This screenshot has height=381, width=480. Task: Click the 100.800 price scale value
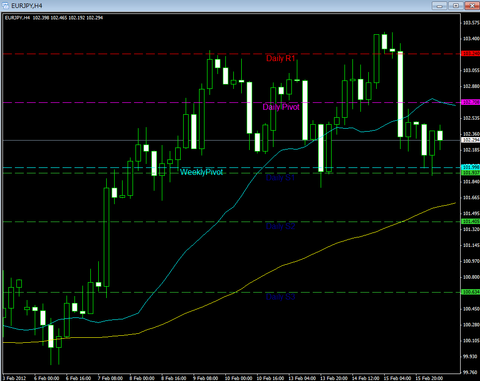[x=471, y=277]
